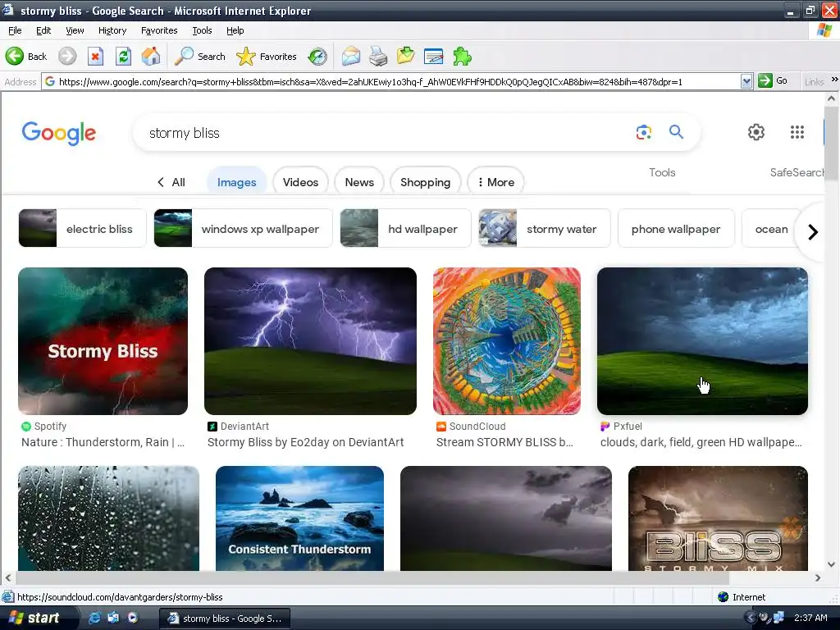This screenshot has width=840, height=630.
Task: Go back to All results chevron
Action: pyautogui.click(x=171, y=182)
